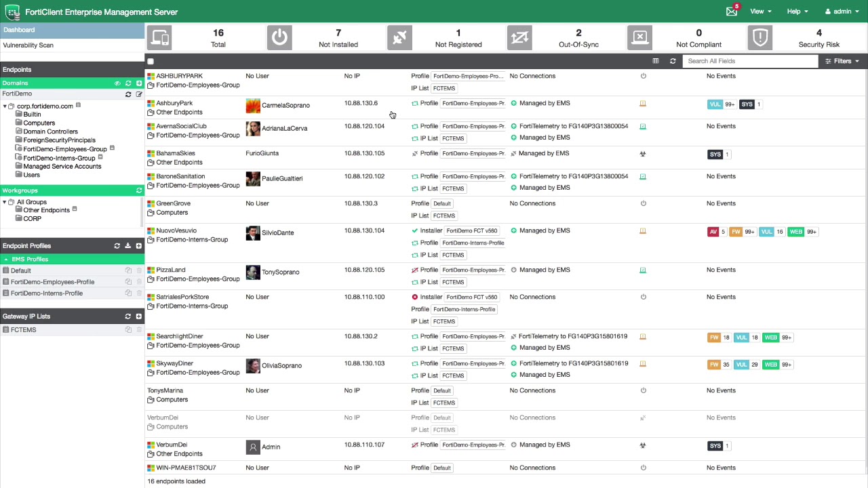Click the VUL 29 badge for SkywayDiner
This screenshot has width=868, height=488.
(x=746, y=365)
